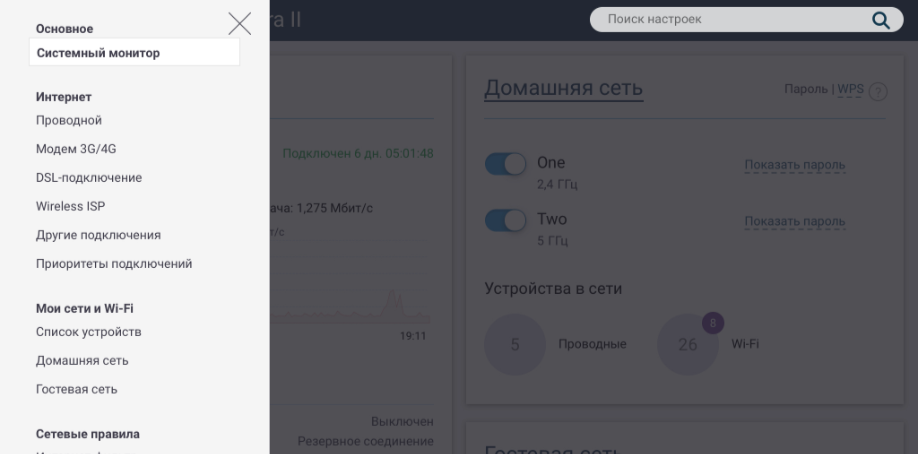Click Сетевые правила section header
Image resolution: width=918 pixels, height=454 pixels.
coord(88,434)
